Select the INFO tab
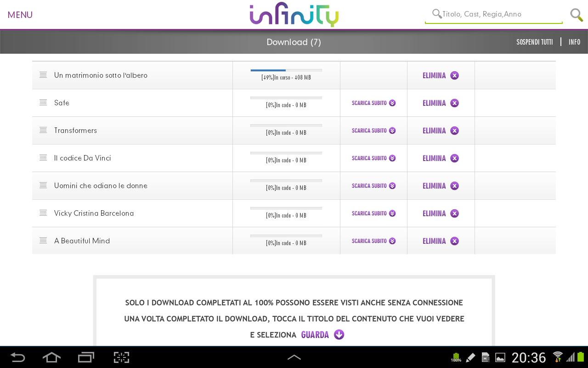Viewport: 588px width, 368px height. click(574, 41)
